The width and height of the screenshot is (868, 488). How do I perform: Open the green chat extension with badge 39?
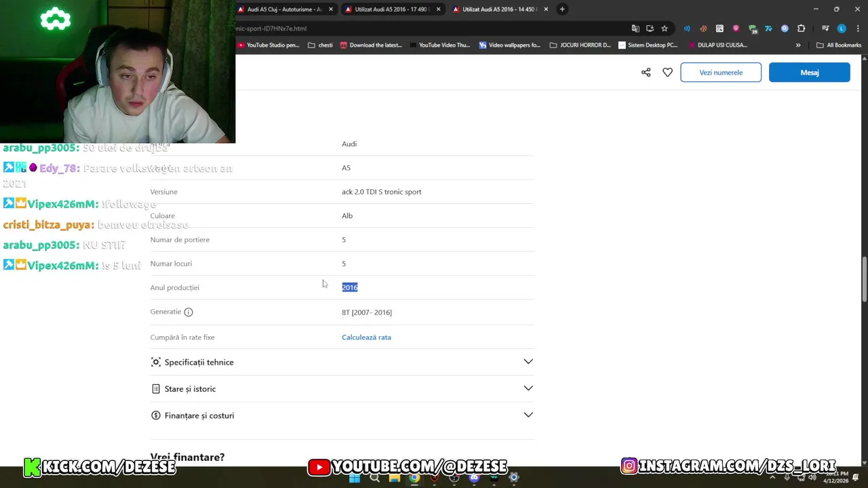tap(752, 28)
